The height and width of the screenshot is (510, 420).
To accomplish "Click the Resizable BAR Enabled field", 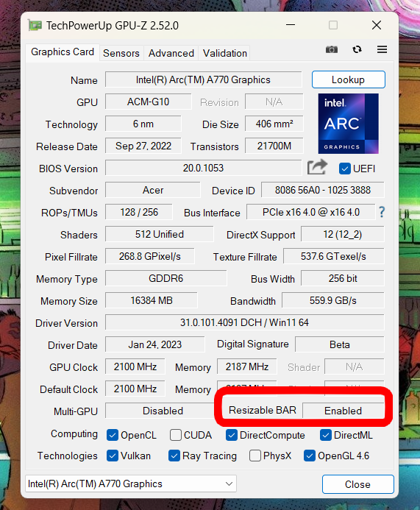I will (x=344, y=411).
